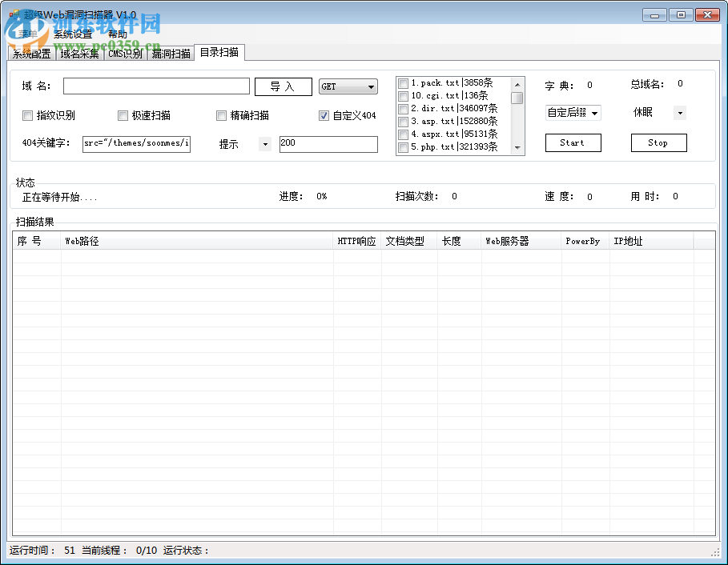The width and height of the screenshot is (728, 565).
Task: Enable 极速扫描 mode
Action: pyautogui.click(x=123, y=115)
